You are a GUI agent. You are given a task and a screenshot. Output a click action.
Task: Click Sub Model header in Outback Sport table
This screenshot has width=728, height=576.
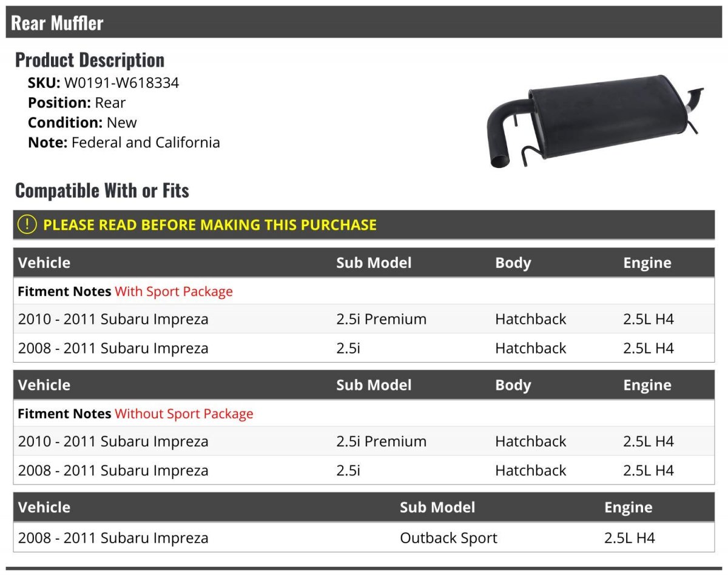click(x=437, y=508)
